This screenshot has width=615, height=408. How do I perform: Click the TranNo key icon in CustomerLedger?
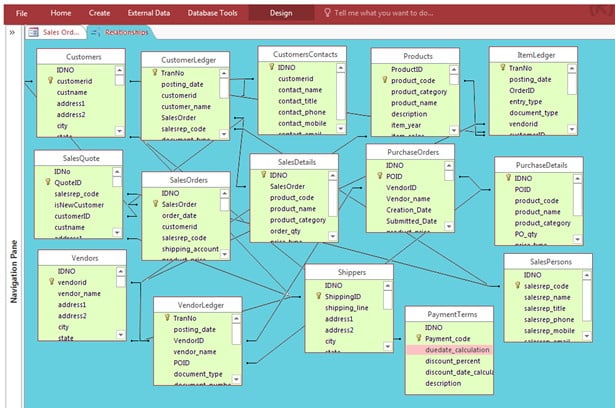pos(155,72)
